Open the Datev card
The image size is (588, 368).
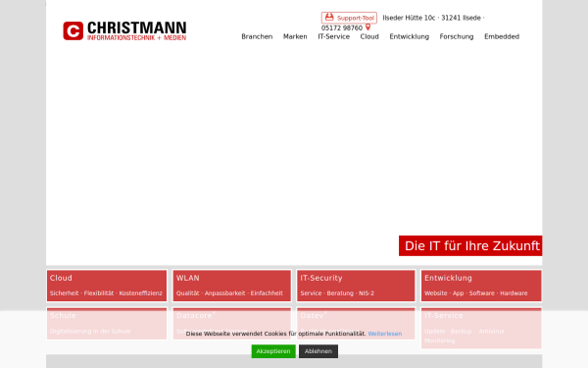[356, 323]
